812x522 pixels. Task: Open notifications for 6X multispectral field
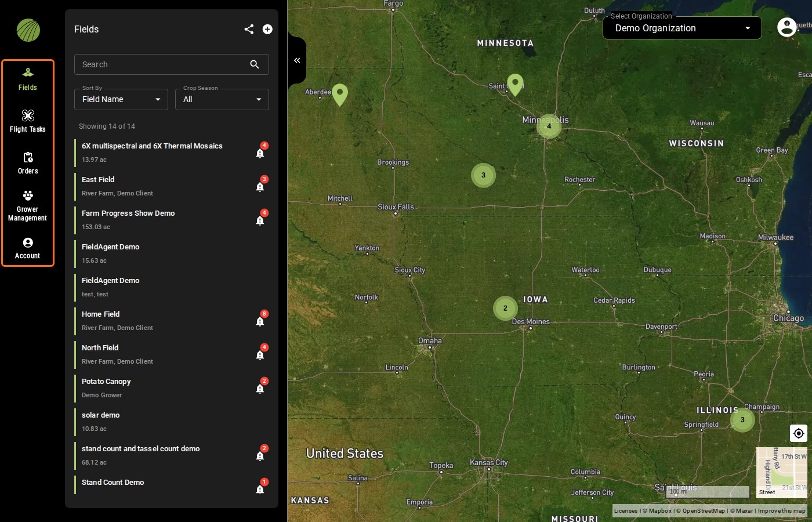pyautogui.click(x=260, y=152)
